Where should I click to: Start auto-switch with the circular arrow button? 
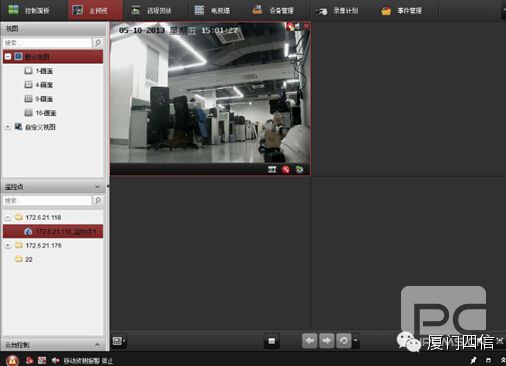coord(344,341)
